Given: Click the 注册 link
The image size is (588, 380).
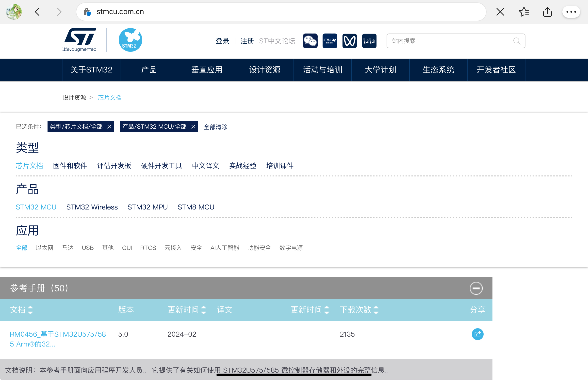Looking at the screenshot, I should tap(247, 41).
